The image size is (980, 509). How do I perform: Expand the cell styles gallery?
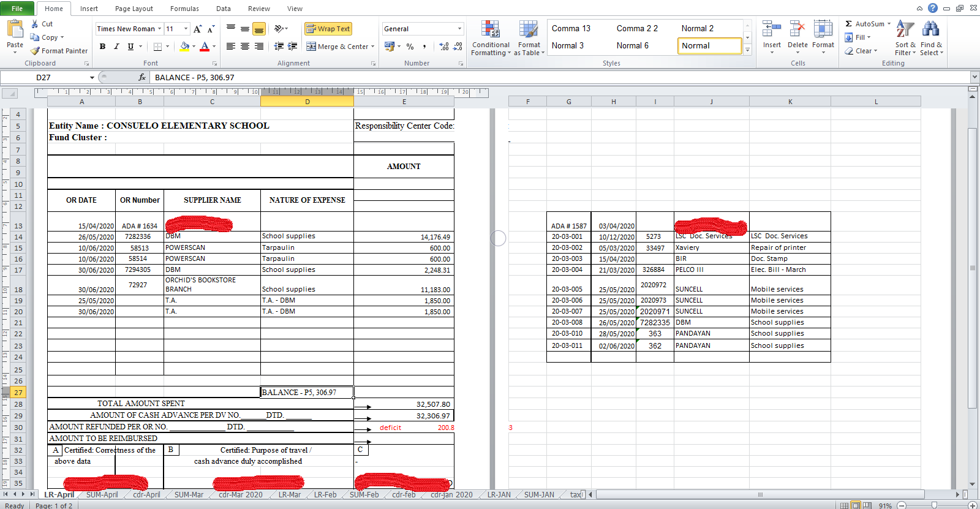click(x=747, y=50)
